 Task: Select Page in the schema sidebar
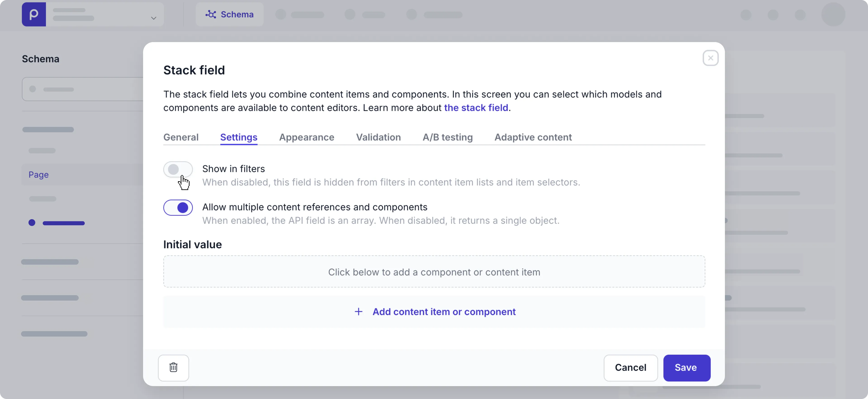coord(38,175)
